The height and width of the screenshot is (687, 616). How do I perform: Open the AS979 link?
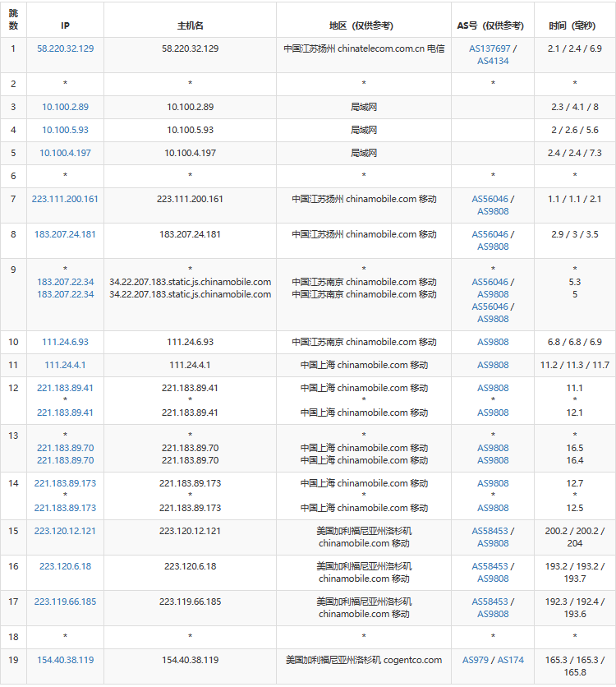click(x=475, y=660)
